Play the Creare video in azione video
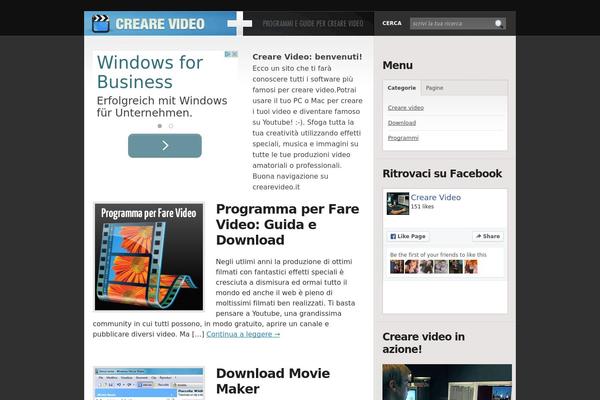Screen dimensions: 600x400 point(447,382)
